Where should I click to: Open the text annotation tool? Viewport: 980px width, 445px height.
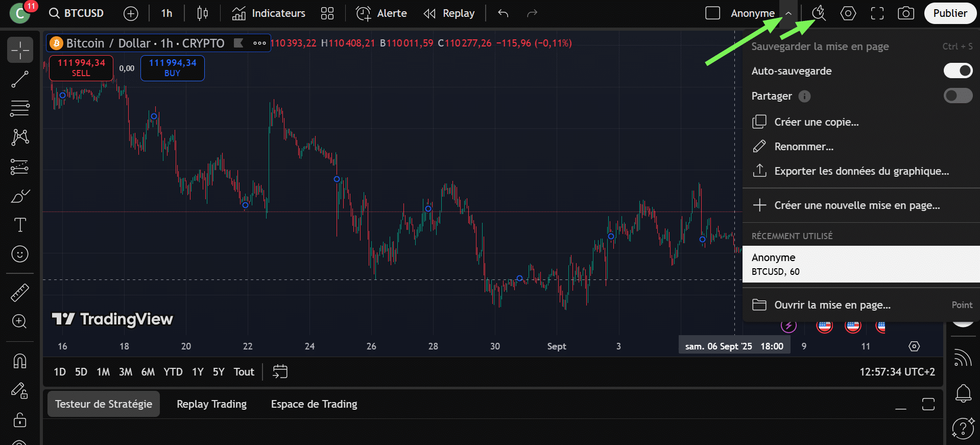pyautogui.click(x=20, y=225)
